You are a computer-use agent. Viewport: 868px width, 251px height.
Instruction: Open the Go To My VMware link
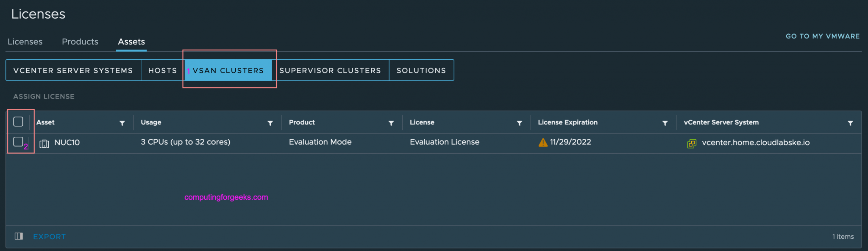822,36
